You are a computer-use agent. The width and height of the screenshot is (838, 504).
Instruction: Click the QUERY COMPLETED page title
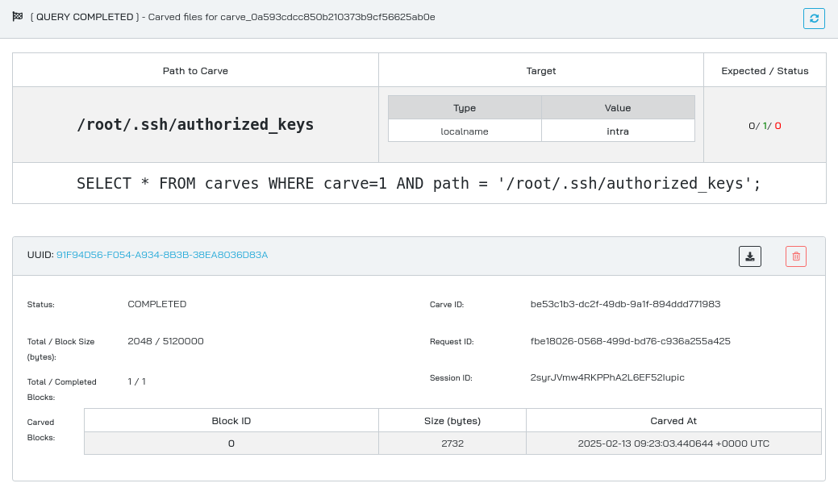[x=232, y=17]
